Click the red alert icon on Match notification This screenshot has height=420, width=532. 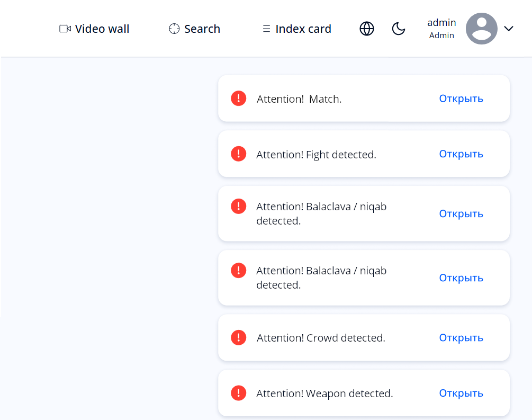click(x=239, y=99)
